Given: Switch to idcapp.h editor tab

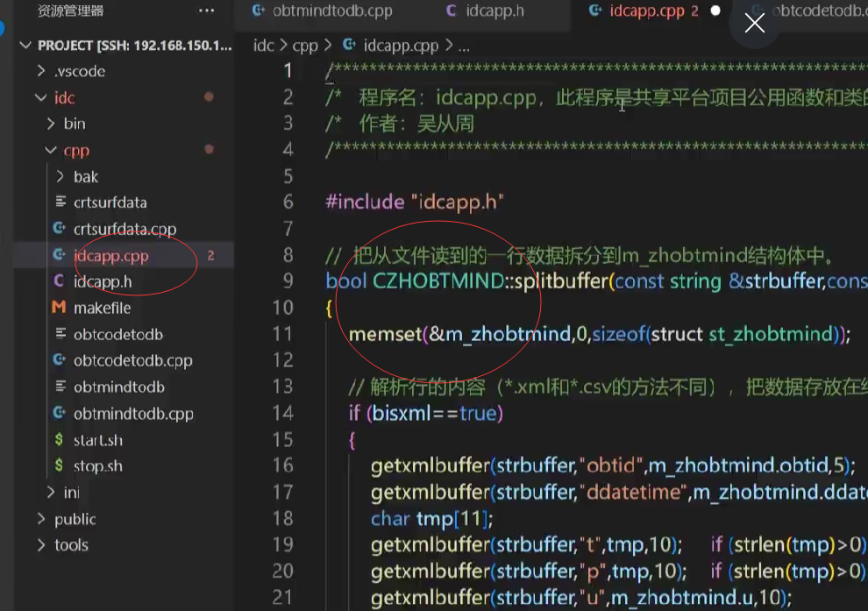Looking at the screenshot, I should point(494,11).
